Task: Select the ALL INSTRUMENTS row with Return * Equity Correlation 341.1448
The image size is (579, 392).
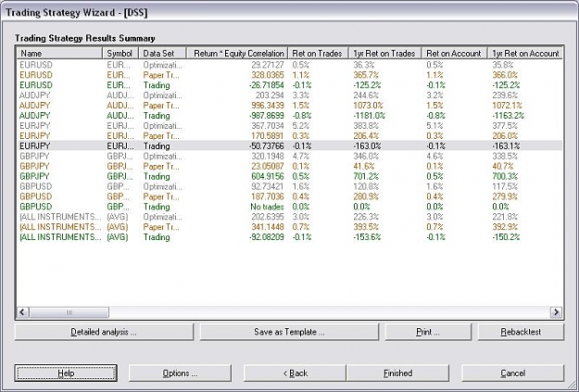Action: 289,227
